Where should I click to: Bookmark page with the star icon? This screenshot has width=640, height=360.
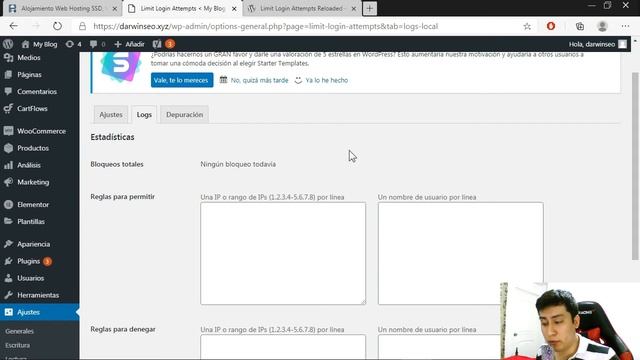coord(527,26)
